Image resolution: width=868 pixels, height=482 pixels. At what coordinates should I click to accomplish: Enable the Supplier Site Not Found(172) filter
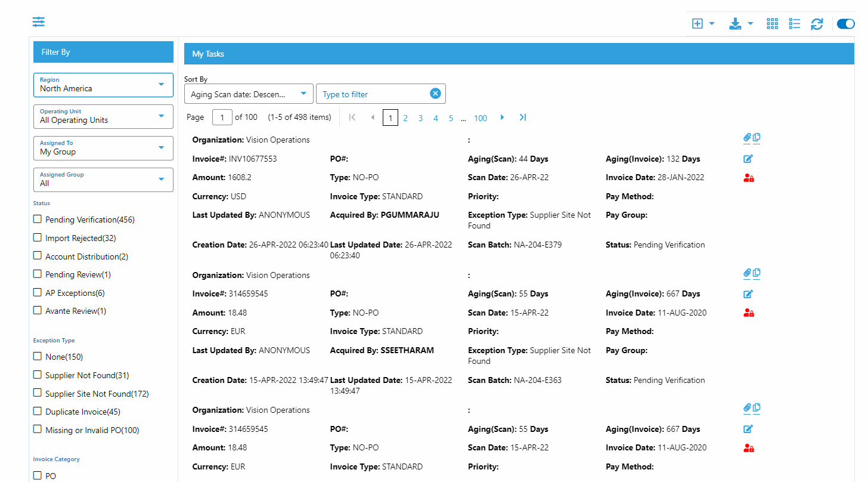(38, 393)
